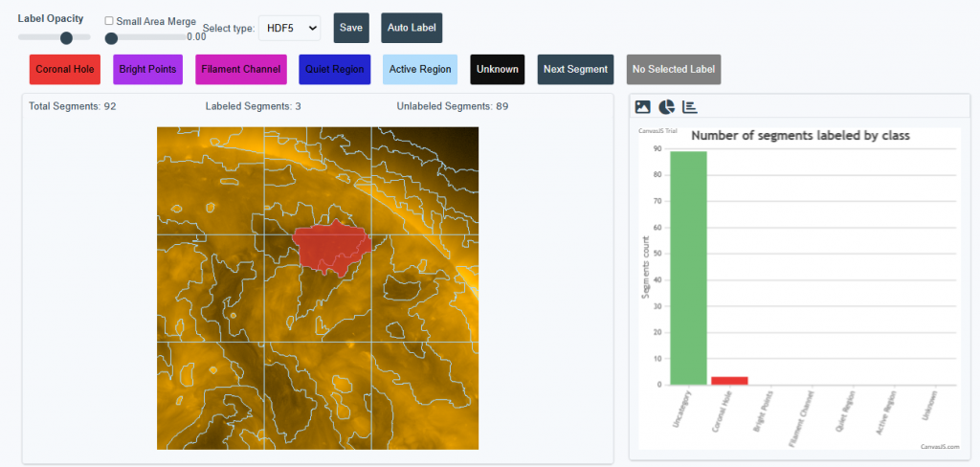The image size is (980, 467).
Task: Pick the Filament Channel label
Action: (x=241, y=69)
